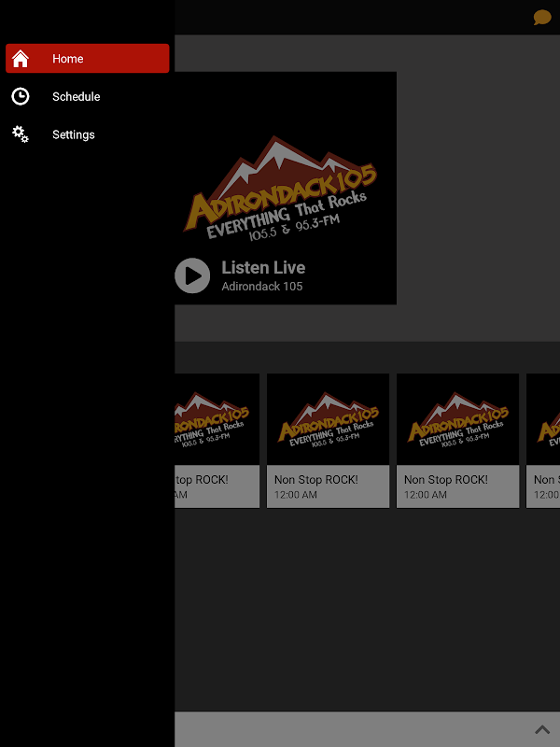Expand the bottom player bar with the chevron
Image resolution: width=560 pixels, height=747 pixels.
tap(542, 729)
